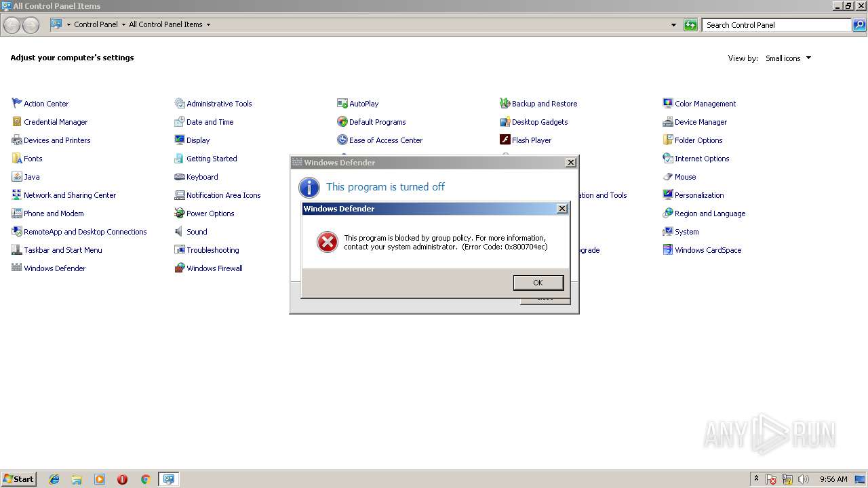The width and height of the screenshot is (868, 488).
Task: Open Network and Sharing Center icon
Action: click(x=17, y=195)
